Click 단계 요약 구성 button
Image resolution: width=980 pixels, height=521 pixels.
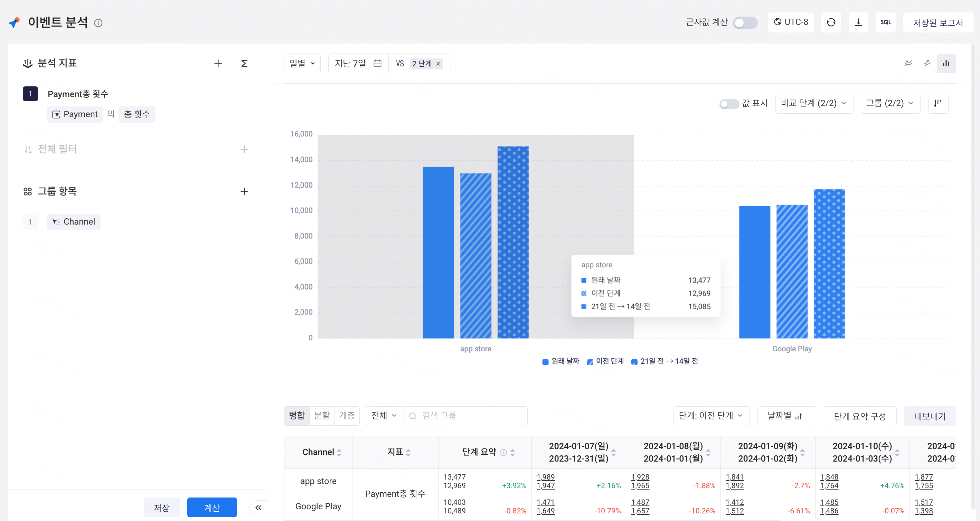(860, 416)
